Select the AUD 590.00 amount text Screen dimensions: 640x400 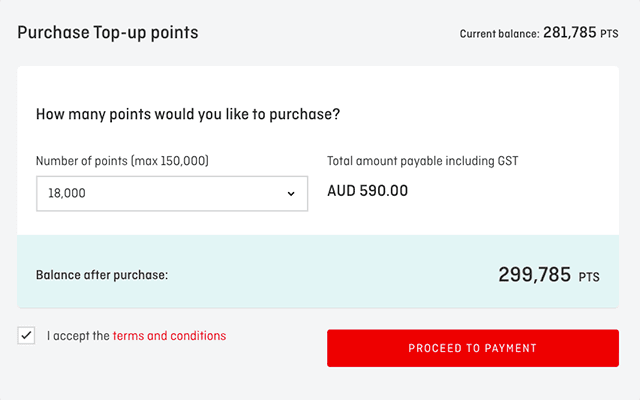[368, 190]
